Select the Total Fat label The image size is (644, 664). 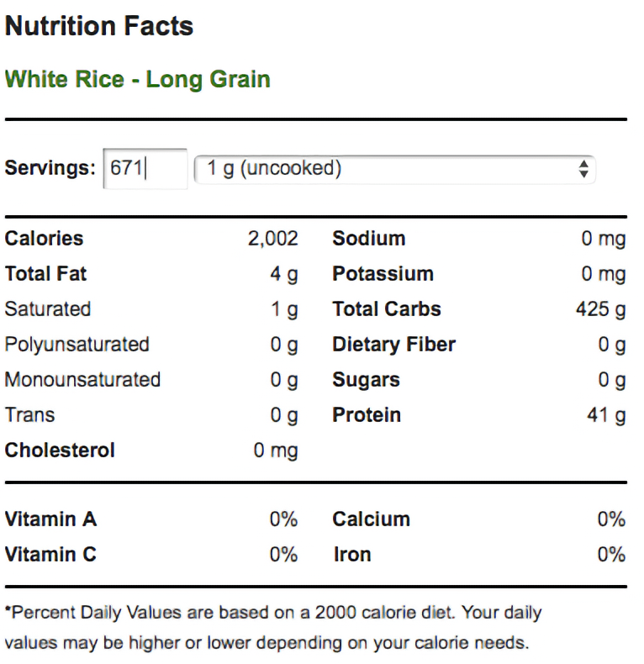click(x=45, y=274)
